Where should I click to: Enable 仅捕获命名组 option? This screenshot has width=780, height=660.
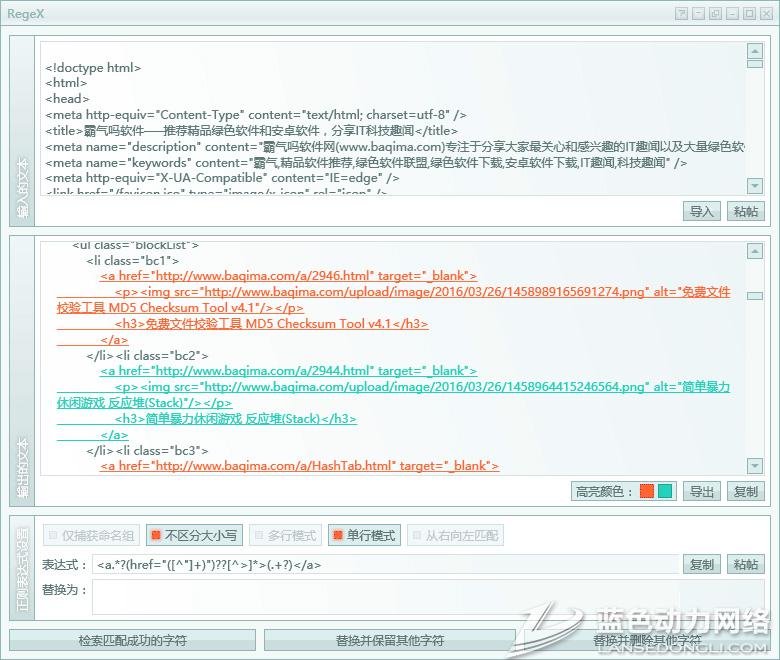(91, 536)
